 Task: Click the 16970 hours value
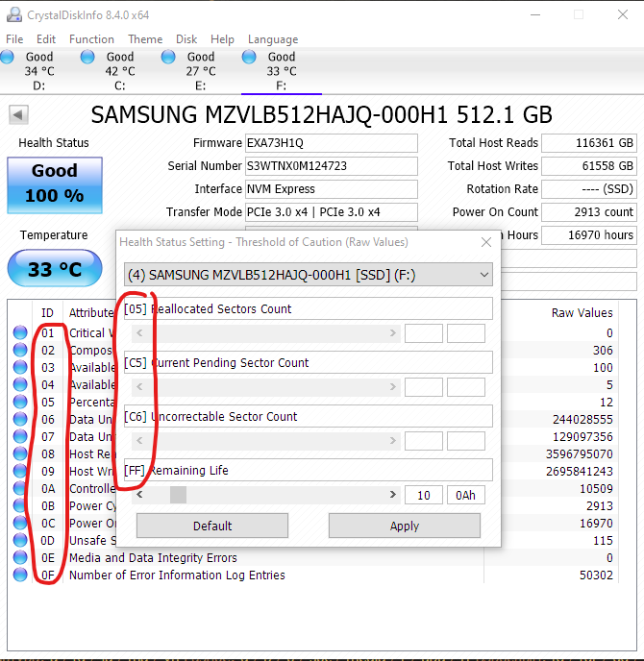[x=589, y=234]
